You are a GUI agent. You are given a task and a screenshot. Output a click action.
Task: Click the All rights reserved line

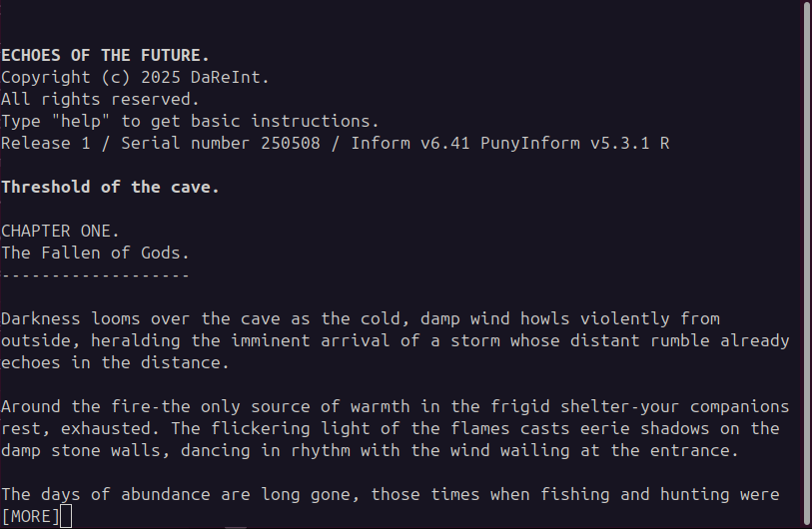pyautogui.click(x=100, y=99)
